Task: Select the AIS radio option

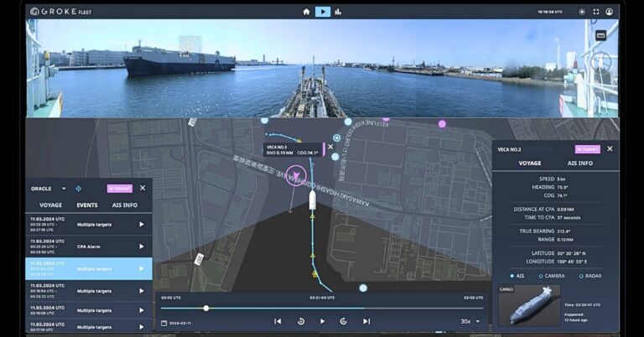Action: pos(512,276)
